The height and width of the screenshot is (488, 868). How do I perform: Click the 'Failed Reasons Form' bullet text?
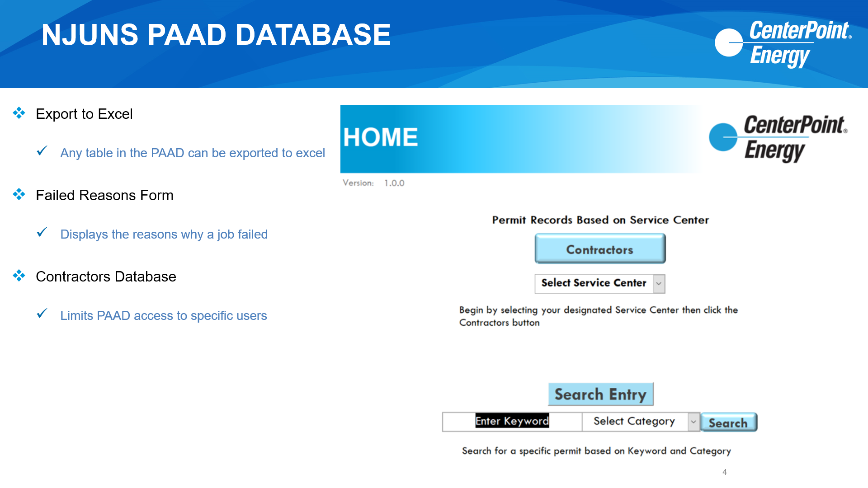pyautogui.click(x=104, y=195)
